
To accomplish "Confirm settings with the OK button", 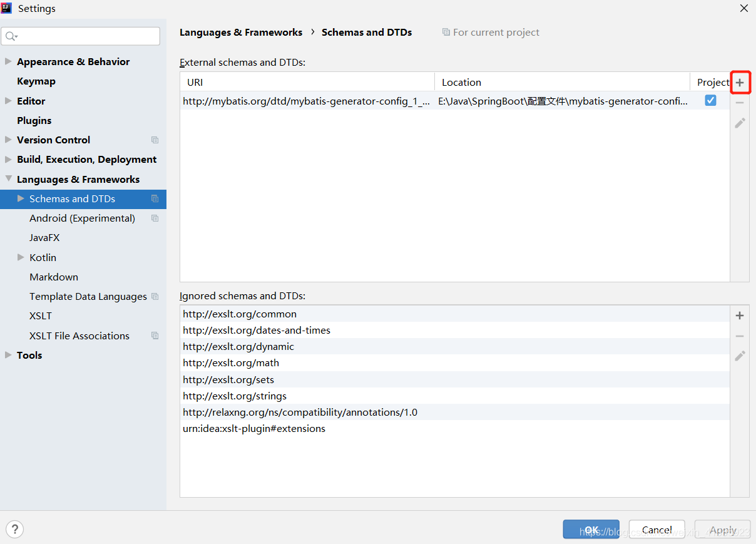I will (591, 529).
